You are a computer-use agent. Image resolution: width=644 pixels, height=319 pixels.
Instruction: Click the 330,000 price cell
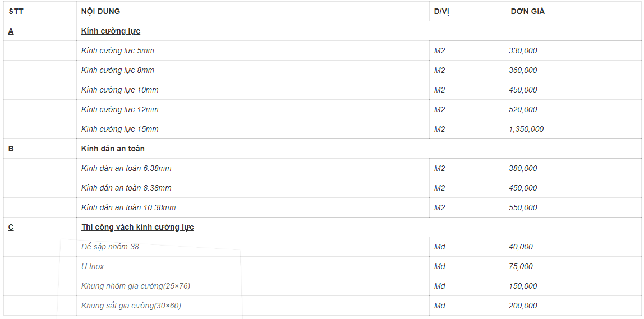point(523,50)
